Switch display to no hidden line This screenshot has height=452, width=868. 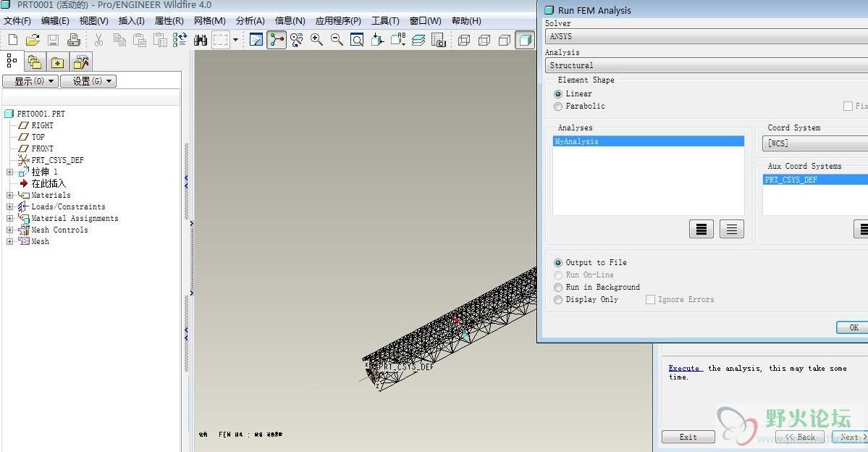[505, 40]
